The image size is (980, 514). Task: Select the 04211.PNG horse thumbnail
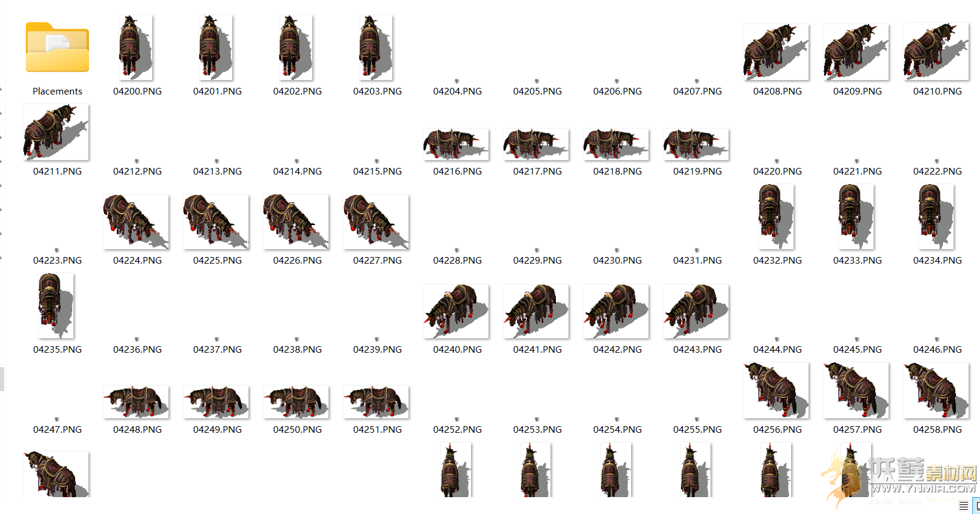click(56, 132)
